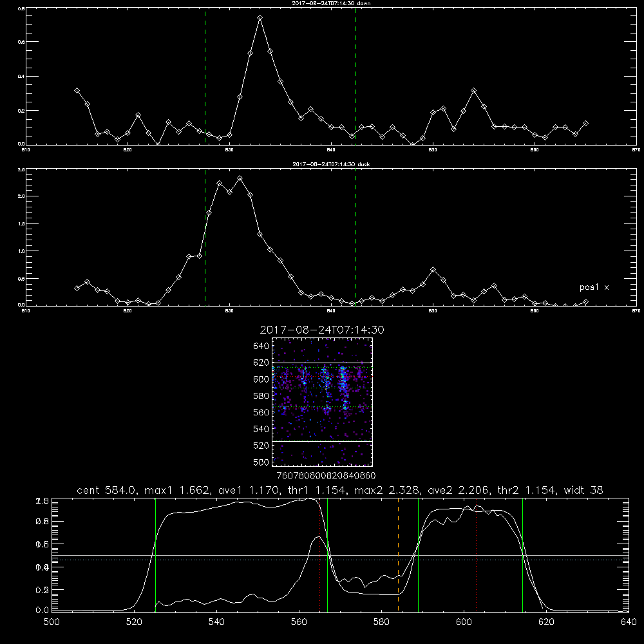Viewport: 644px width, 644px height.
Task: Select the spectral image y-axis label 580
Action: (261, 396)
